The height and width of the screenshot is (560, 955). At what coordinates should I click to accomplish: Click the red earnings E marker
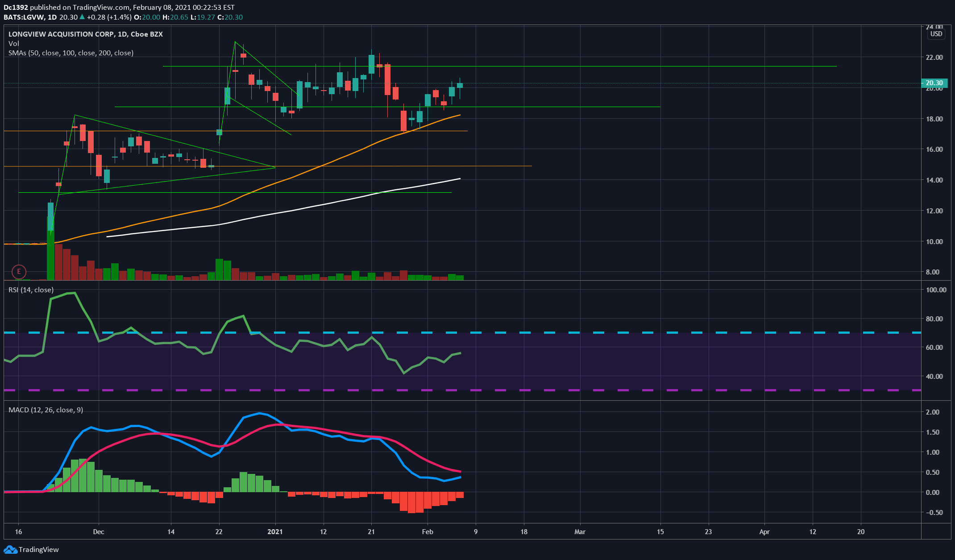click(19, 271)
